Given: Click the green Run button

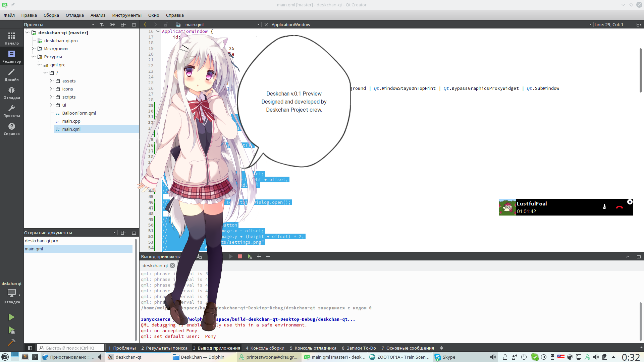Looking at the screenshot, I should click(x=11, y=317).
